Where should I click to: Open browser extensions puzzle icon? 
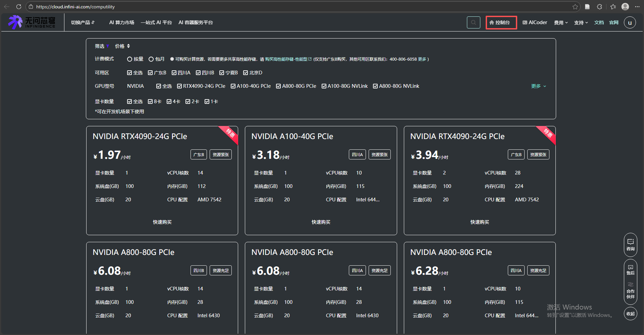tap(599, 7)
